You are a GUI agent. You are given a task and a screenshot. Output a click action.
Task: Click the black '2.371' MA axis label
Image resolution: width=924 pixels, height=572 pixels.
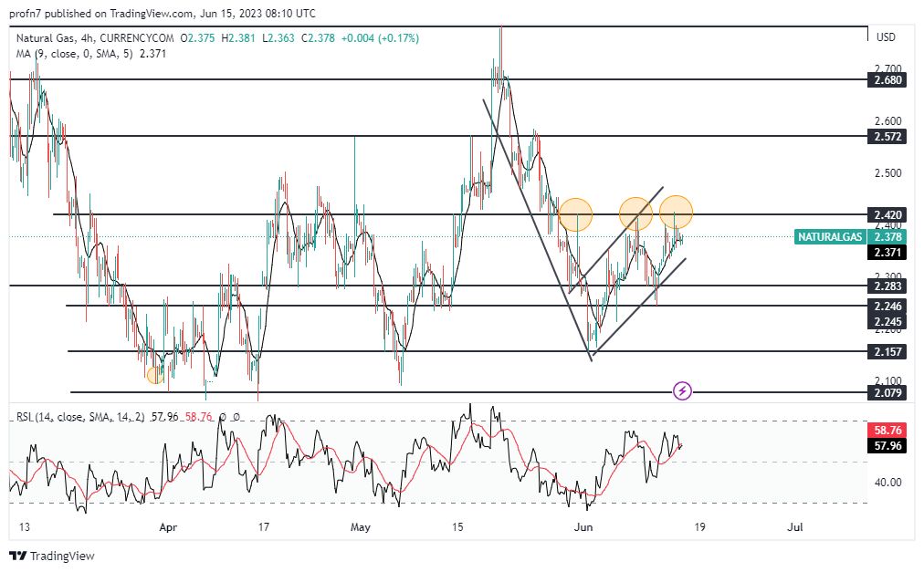(887, 252)
